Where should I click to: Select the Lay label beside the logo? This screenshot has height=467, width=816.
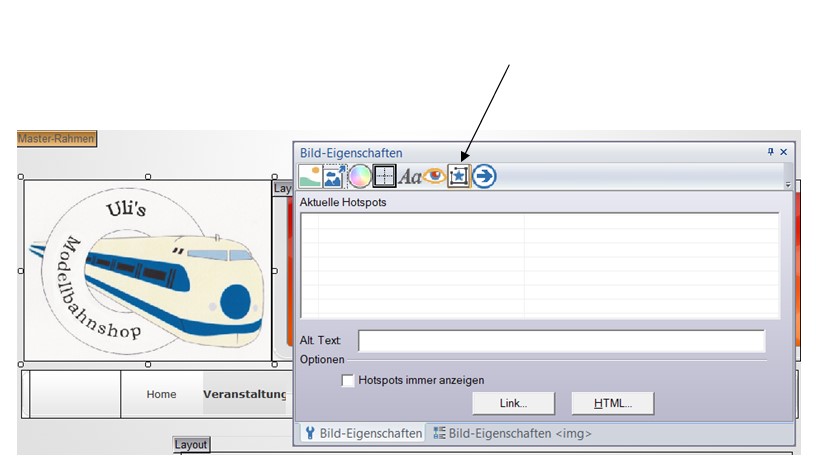coord(283,188)
